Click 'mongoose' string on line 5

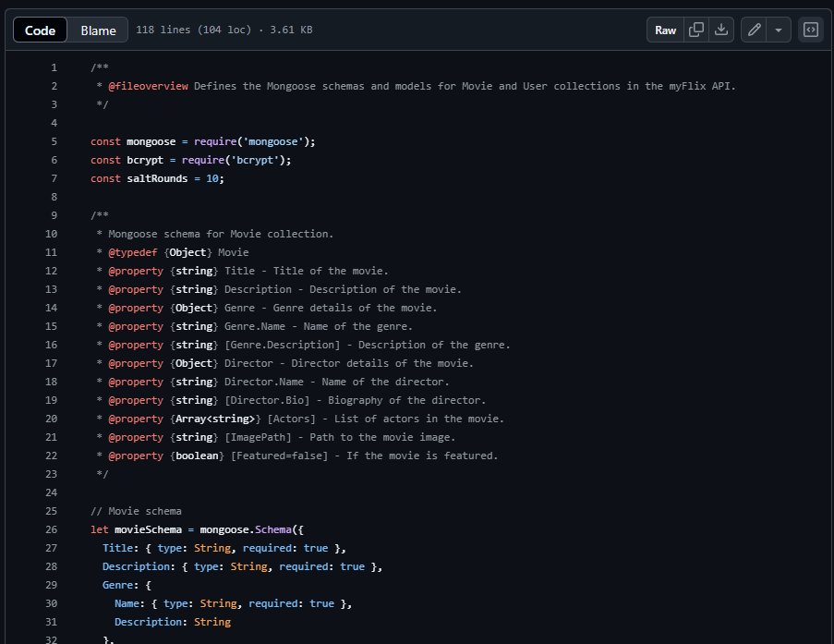tap(273, 141)
